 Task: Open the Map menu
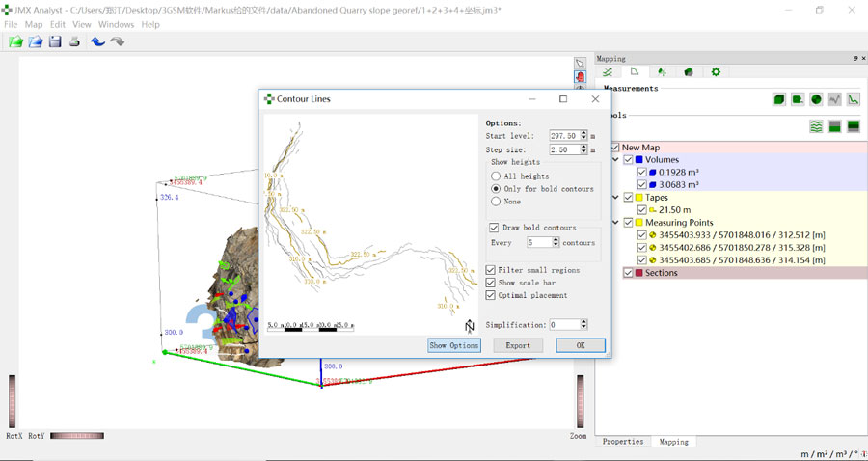click(34, 24)
